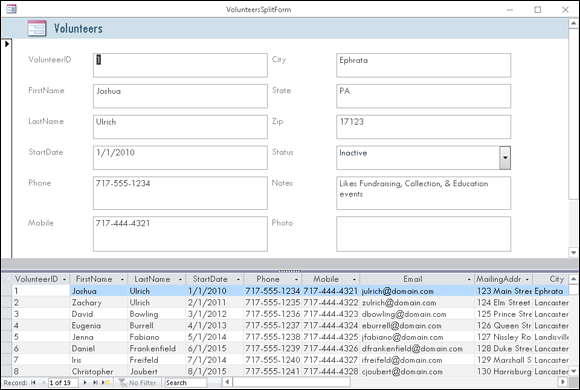Maximize the VolunteersSplitForm window
The height and width of the screenshot is (390, 580).
coord(537,10)
